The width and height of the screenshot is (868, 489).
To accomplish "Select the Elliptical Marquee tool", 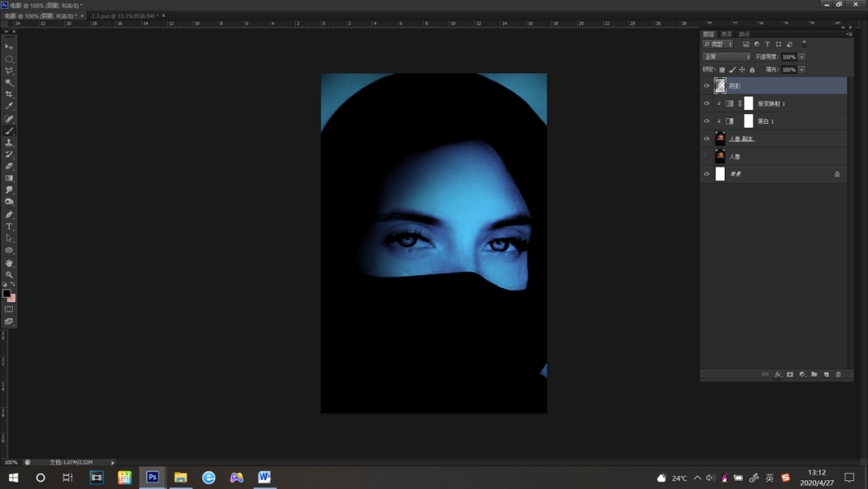I will pos(9,59).
